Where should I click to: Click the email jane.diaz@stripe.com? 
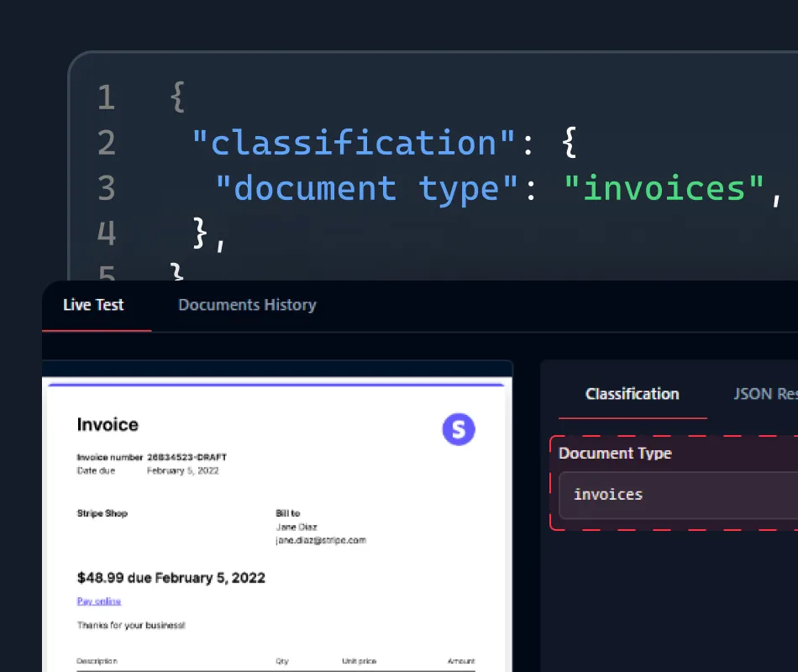coord(321,540)
